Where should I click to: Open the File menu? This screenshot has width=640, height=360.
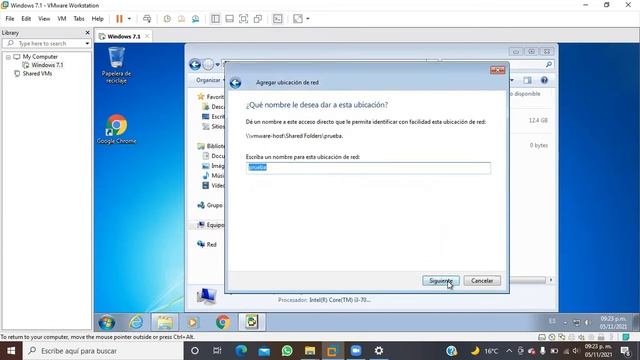click(x=10, y=19)
